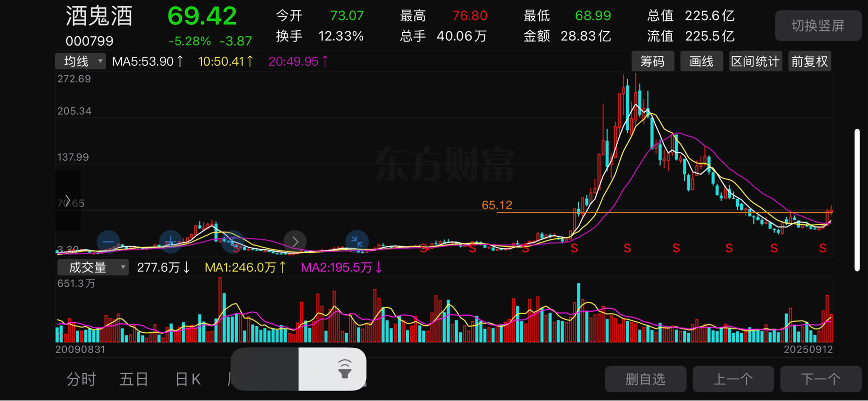Click the 205.34 price axis label

[74, 111]
